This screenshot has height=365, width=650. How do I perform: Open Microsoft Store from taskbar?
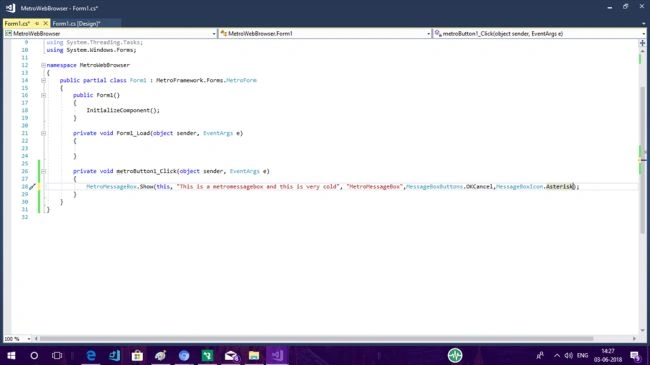(137, 355)
